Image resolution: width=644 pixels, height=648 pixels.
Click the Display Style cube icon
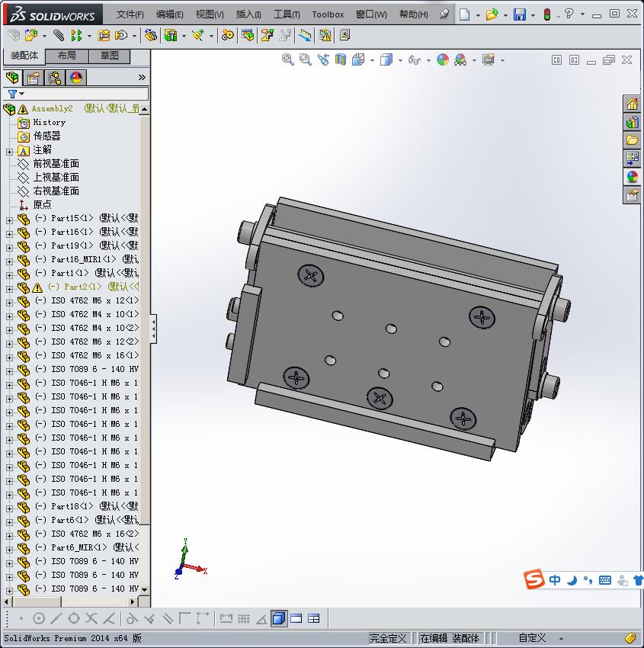coord(386,60)
